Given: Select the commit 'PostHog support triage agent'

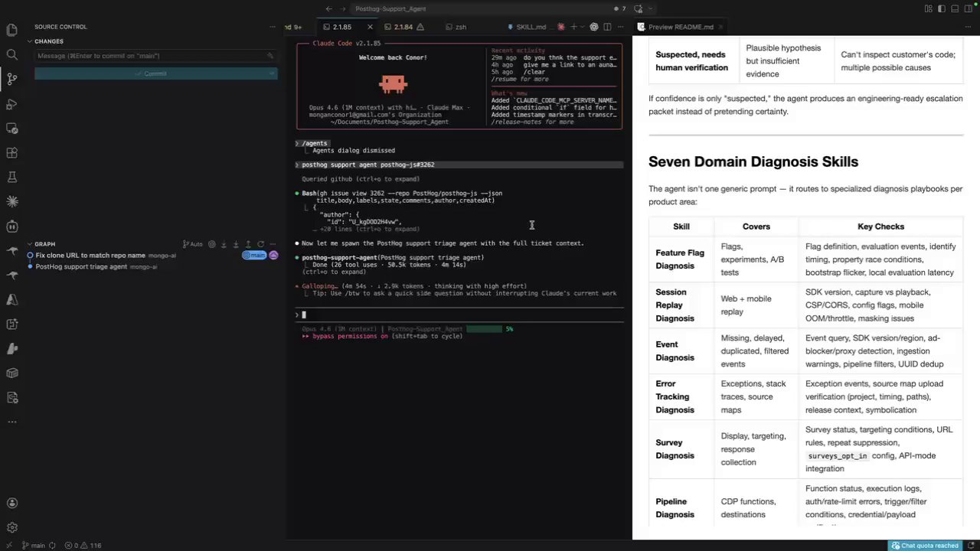Looking at the screenshot, I should (x=81, y=267).
